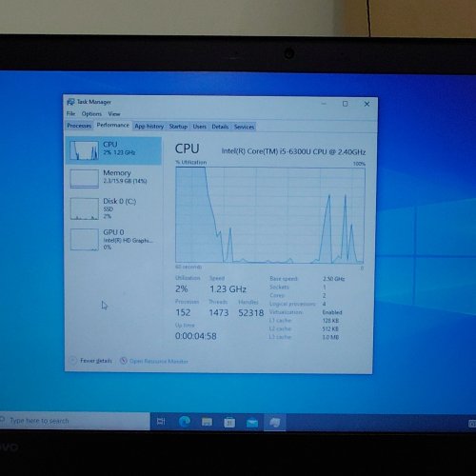476x476 pixels.
Task: Click the CPU utilization graph
Action: click(x=270, y=215)
